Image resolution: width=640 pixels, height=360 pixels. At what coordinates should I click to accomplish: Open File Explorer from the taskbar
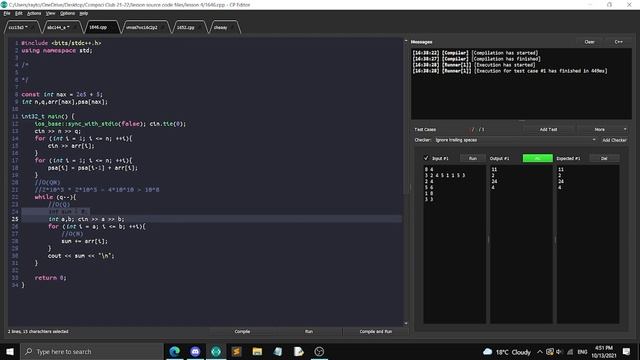(x=257, y=351)
